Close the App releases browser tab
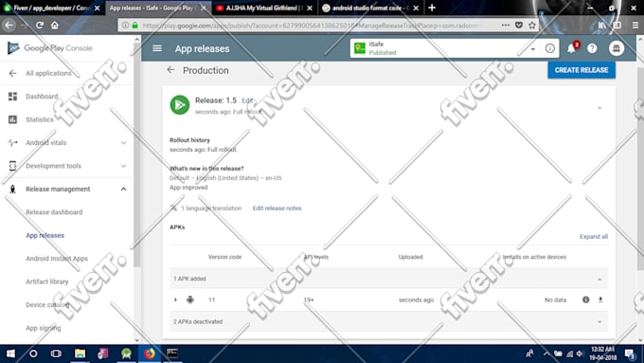 click(204, 8)
